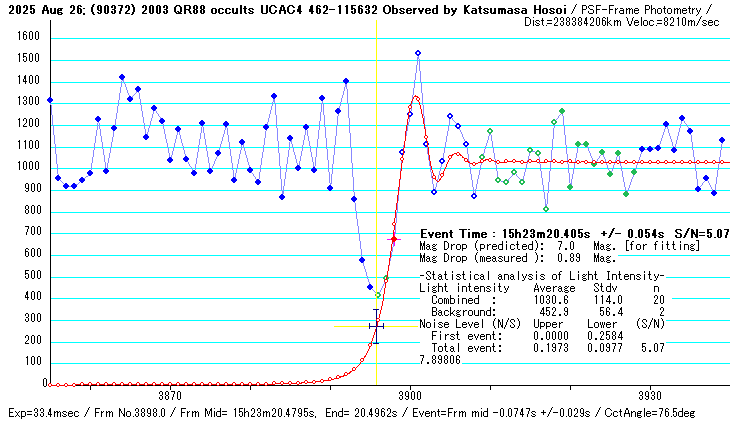Click the highest blue data point peak

(x=418, y=53)
